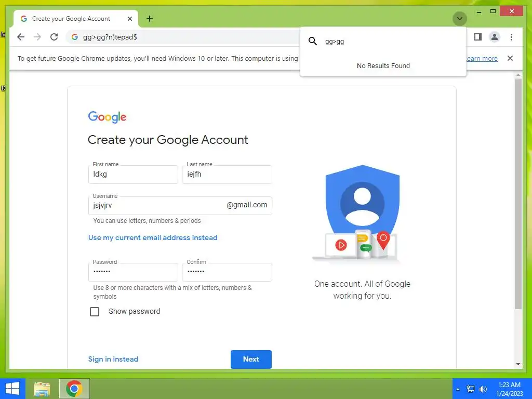Dismiss the Chrome update notification bar
Viewport: 532px width, 399px height.
coord(510,58)
